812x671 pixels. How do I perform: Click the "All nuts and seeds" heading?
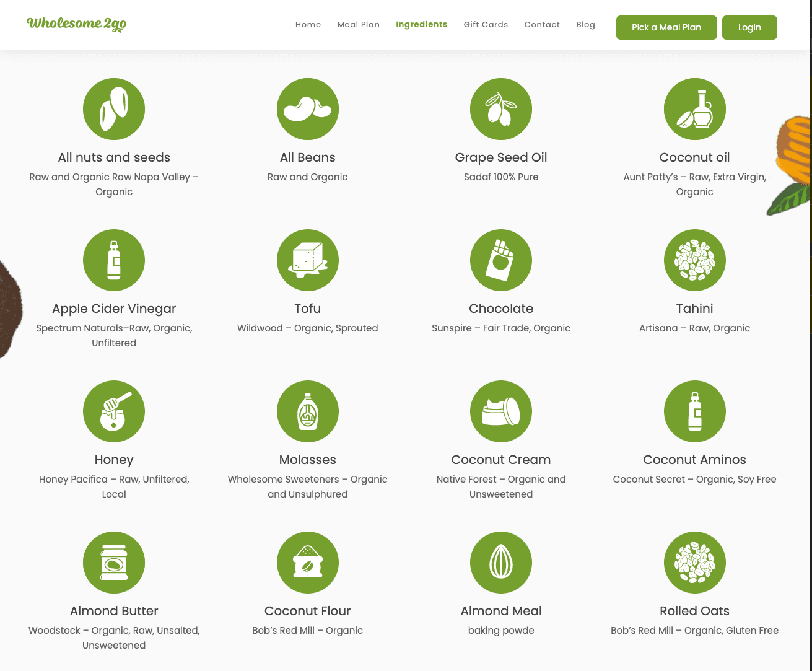[x=114, y=157]
